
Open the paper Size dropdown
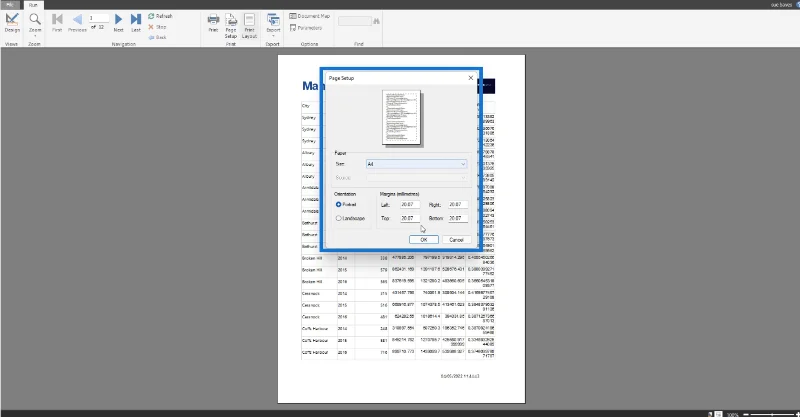(416, 164)
